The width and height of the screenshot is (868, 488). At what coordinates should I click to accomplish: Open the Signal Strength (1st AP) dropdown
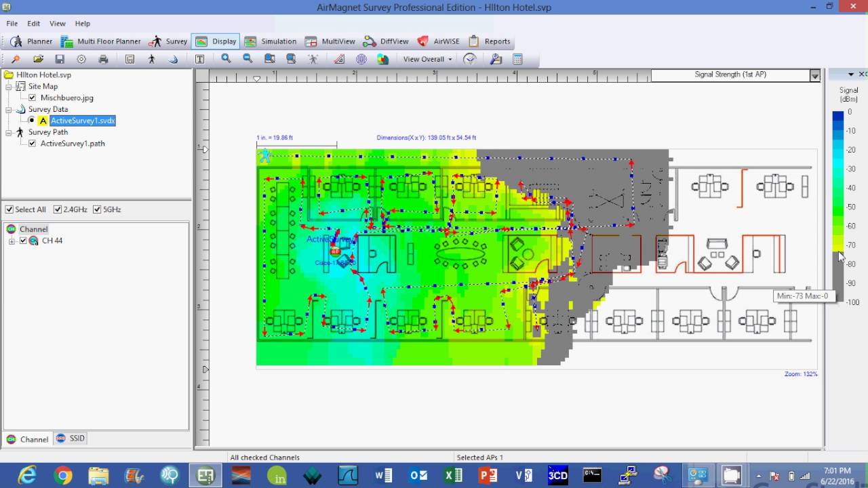tap(815, 76)
